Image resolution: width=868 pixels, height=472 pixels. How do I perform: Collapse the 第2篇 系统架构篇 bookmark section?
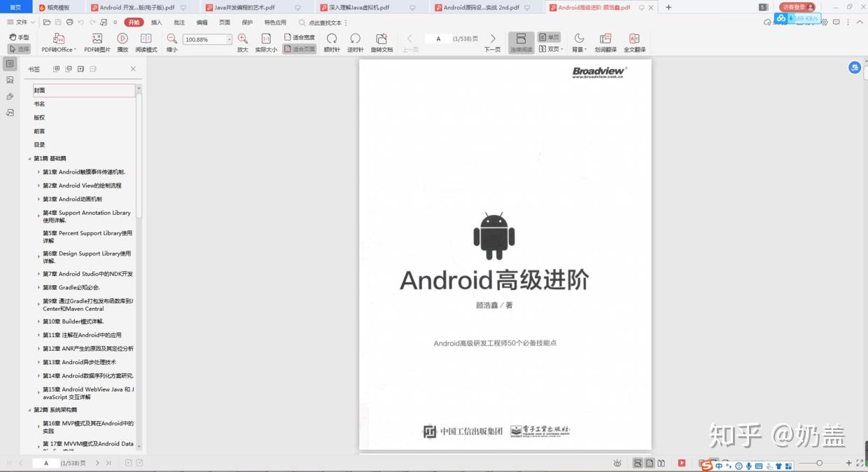pyautogui.click(x=30, y=410)
